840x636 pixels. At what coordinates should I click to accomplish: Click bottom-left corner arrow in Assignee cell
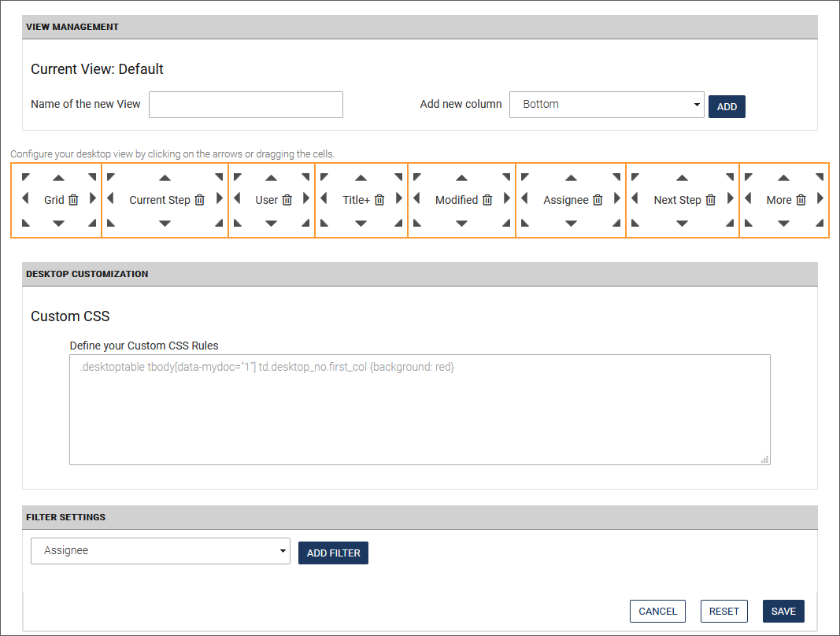[525, 223]
